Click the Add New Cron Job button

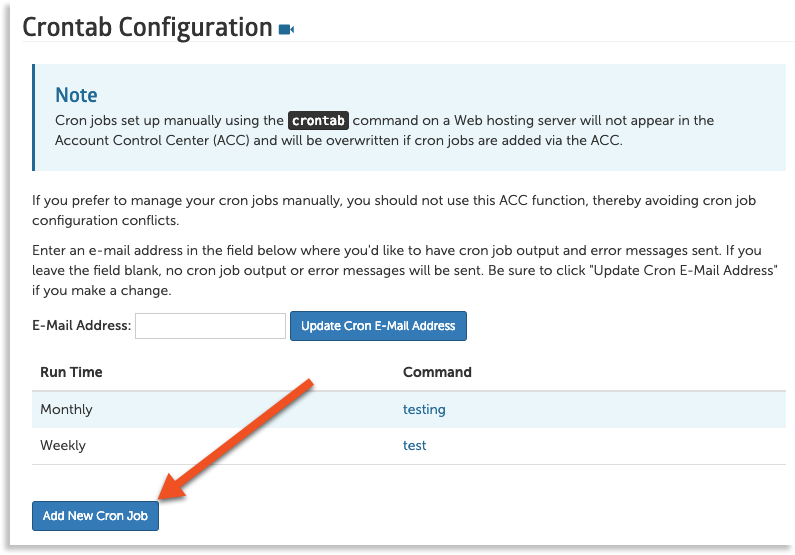(x=96, y=516)
